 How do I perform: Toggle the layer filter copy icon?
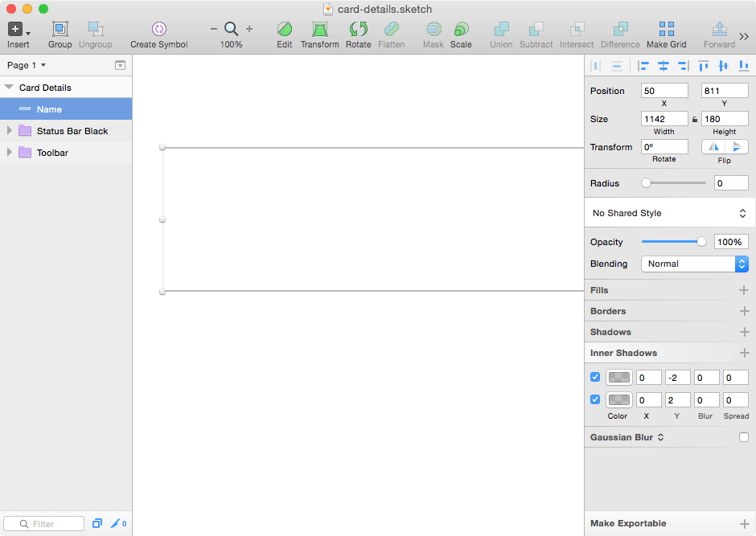coord(97,523)
